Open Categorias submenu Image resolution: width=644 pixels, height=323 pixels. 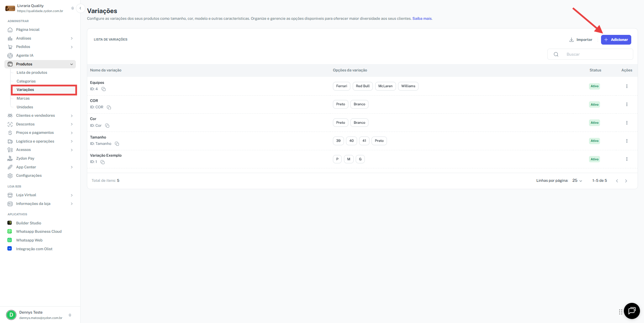point(26,81)
